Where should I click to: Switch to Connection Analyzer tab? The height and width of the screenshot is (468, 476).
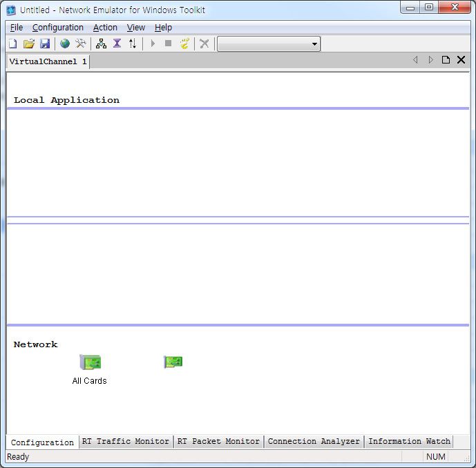pyautogui.click(x=314, y=441)
